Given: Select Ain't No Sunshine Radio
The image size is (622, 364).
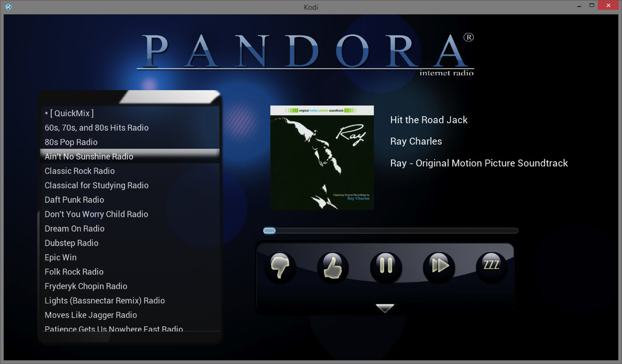Looking at the screenshot, I should (129, 156).
